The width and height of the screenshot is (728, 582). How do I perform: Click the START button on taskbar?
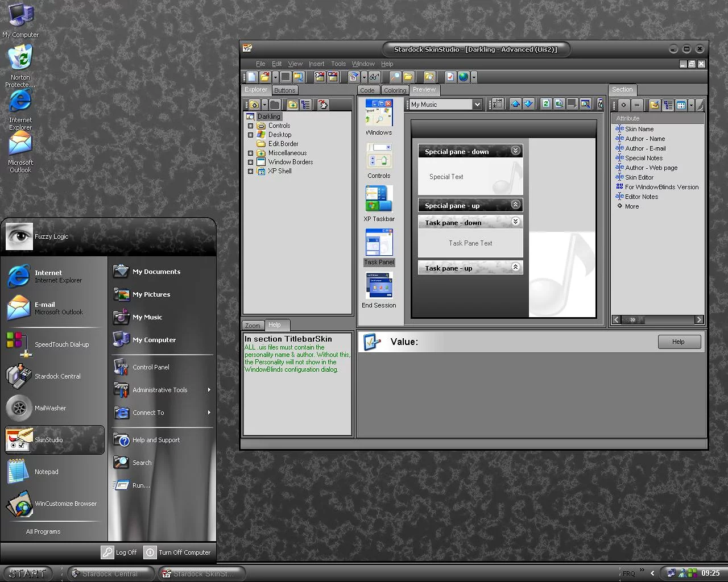click(x=27, y=573)
